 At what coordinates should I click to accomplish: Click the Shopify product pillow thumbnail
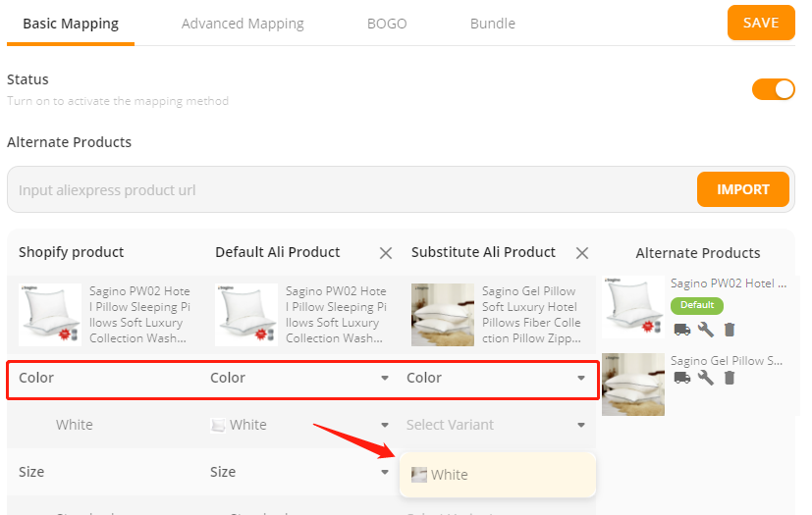click(50, 315)
